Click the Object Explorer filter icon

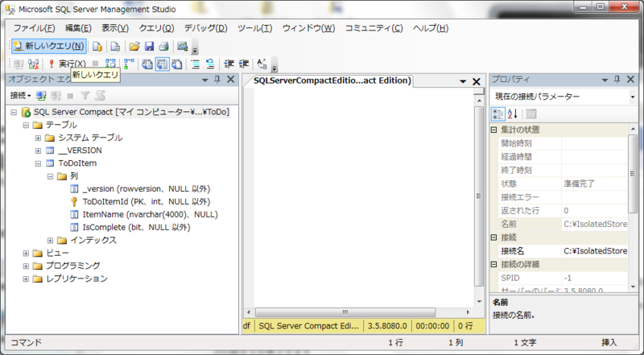point(85,96)
